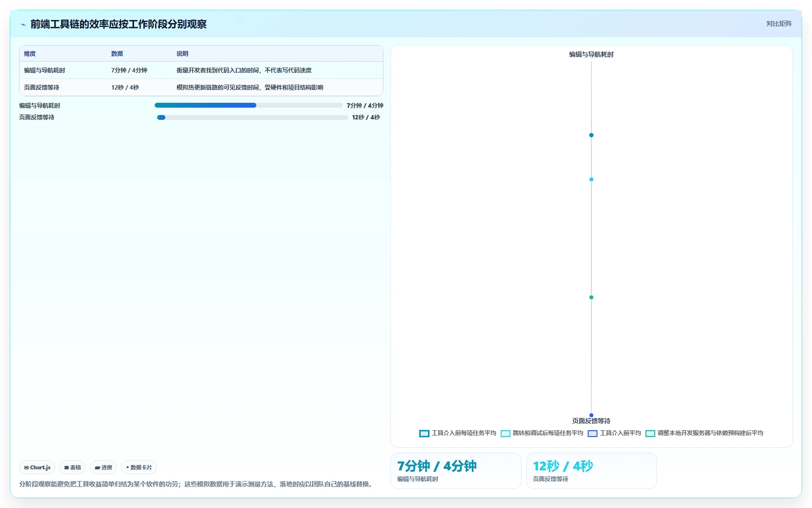Click the panel title 前端工具链的效率

coord(118,24)
